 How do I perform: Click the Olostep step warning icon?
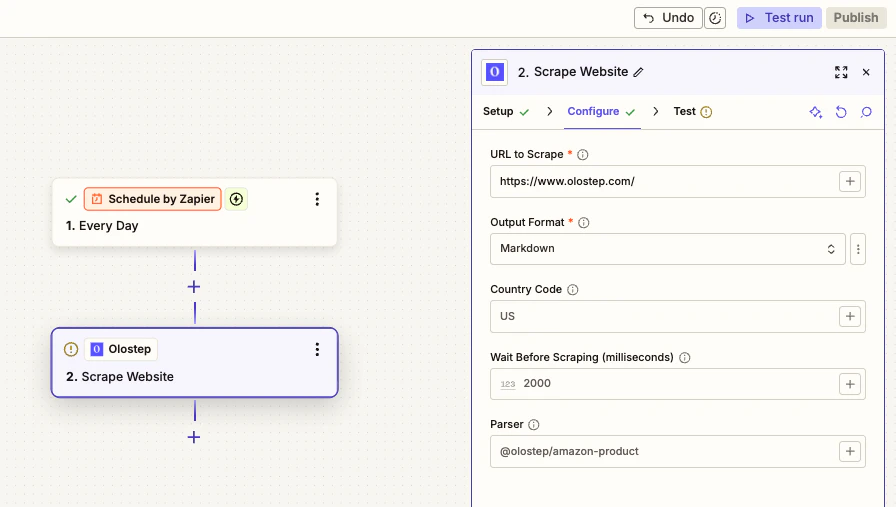pyautogui.click(x=71, y=349)
